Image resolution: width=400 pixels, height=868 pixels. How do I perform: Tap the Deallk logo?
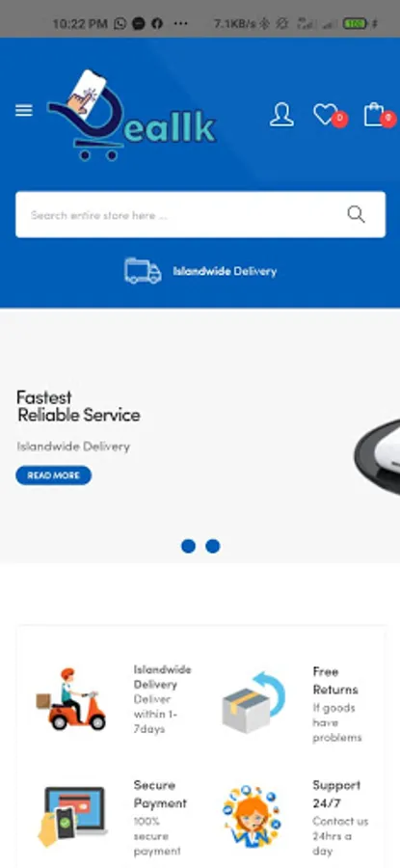click(132, 115)
